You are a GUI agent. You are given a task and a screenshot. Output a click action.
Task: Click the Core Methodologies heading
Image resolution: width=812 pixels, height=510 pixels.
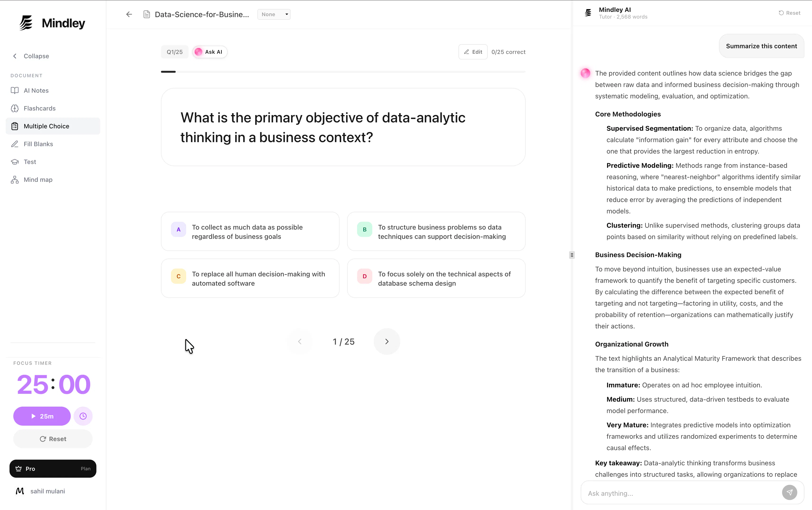[x=628, y=114]
